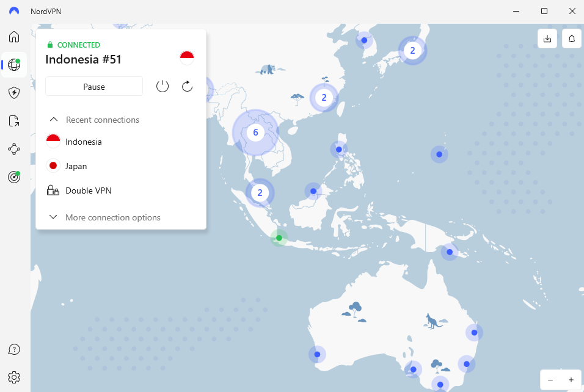Reconnect using the refresh arrow icon
The height and width of the screenshot is (392, 584).
tap(187, 86)
